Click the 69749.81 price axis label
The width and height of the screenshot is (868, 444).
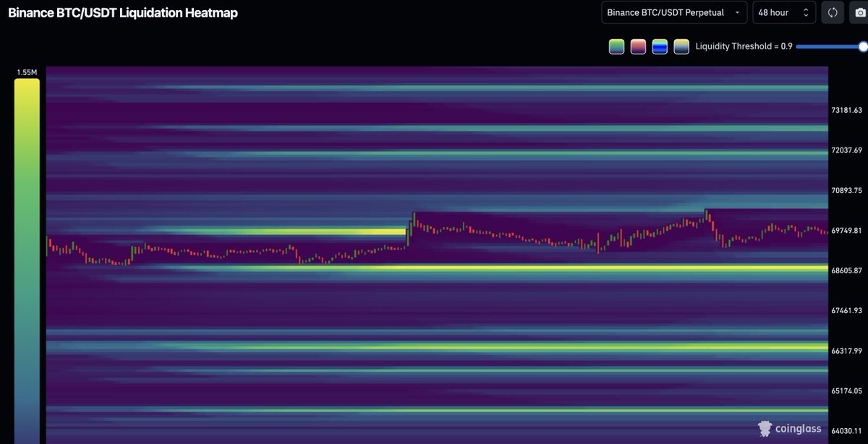pyautogui.click(x=847, y=231)
